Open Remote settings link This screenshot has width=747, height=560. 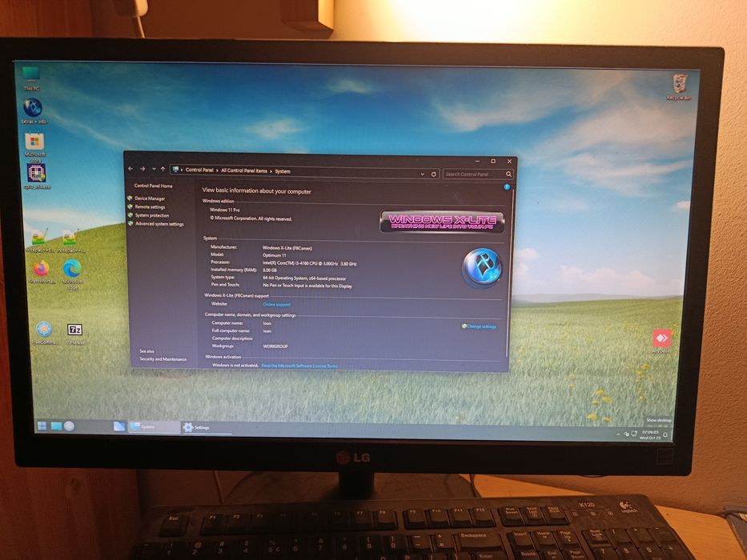coord(150,207)
